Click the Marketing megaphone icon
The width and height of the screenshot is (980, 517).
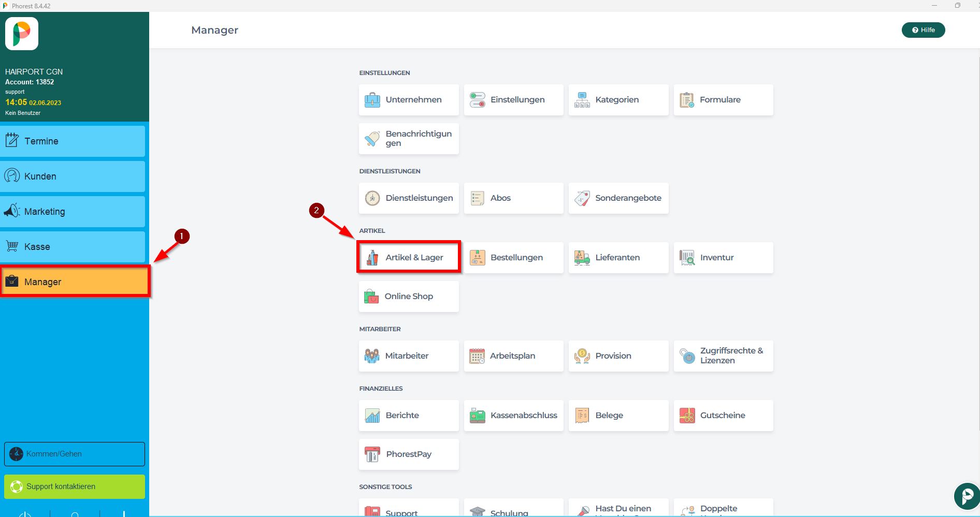click(12, 210)
